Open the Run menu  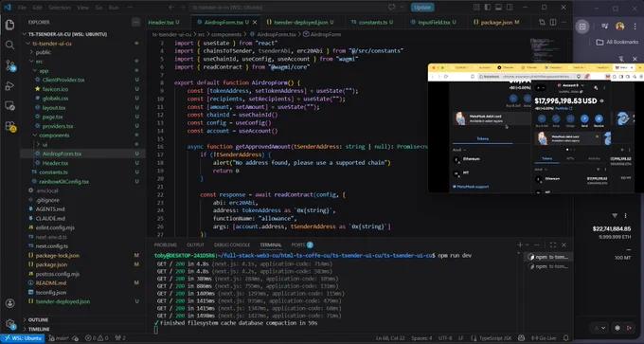(114, 8)
